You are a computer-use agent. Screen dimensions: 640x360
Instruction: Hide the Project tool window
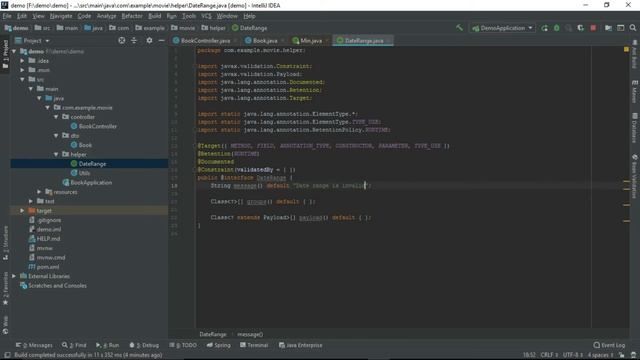coord(162,40)
